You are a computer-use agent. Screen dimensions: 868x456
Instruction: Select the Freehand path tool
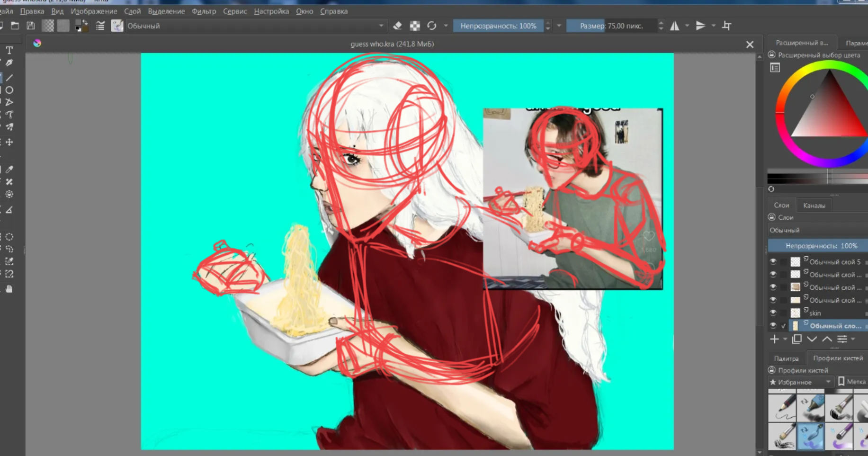coord(9,115)
